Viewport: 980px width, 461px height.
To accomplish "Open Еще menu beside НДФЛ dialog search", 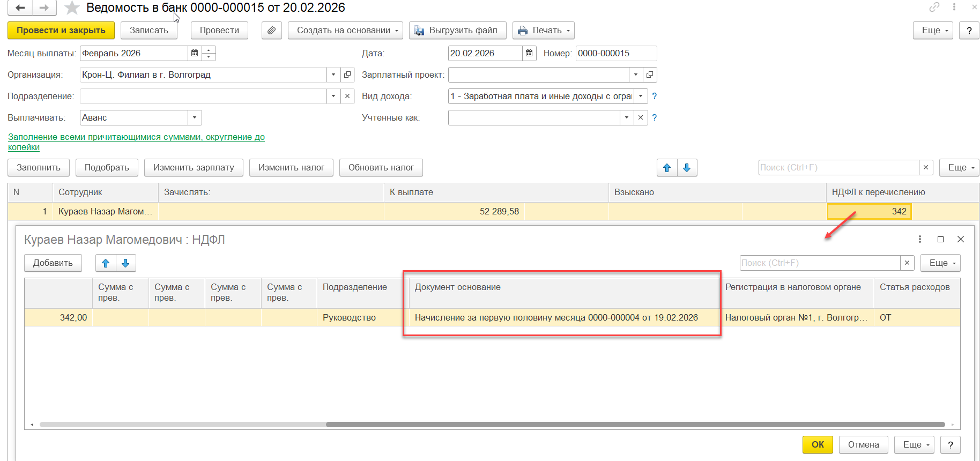I will coord(940,263).
